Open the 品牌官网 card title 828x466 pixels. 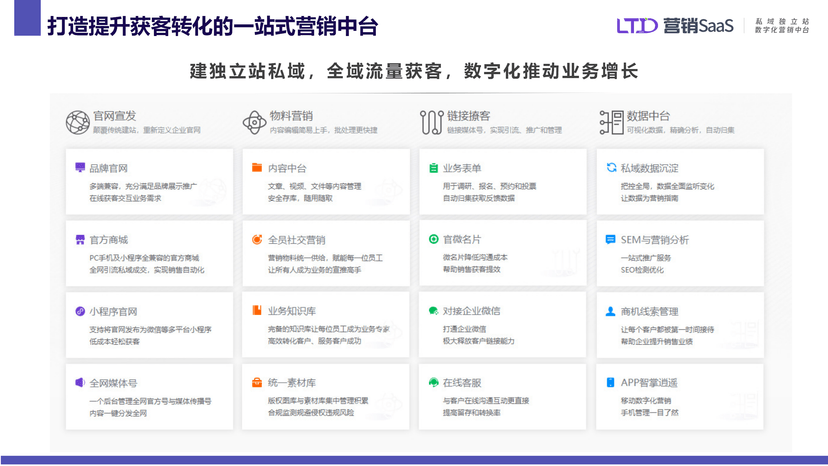click(108, 168)
